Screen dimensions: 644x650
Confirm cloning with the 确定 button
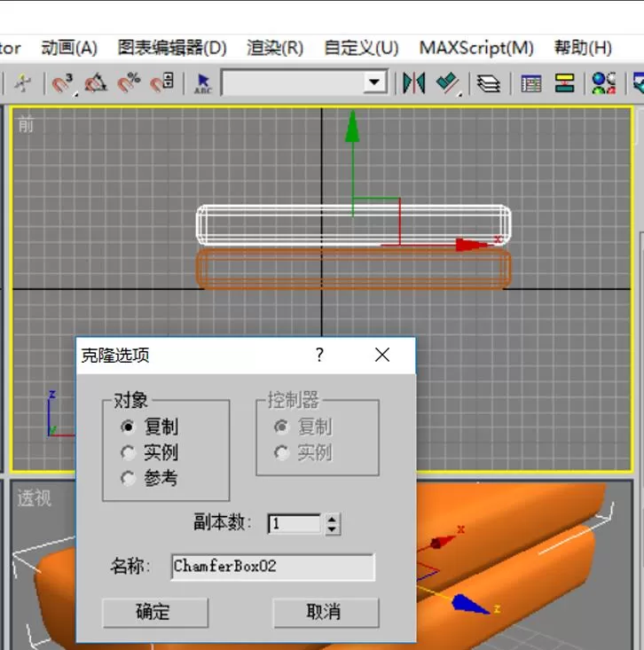[x=155, y=612]
